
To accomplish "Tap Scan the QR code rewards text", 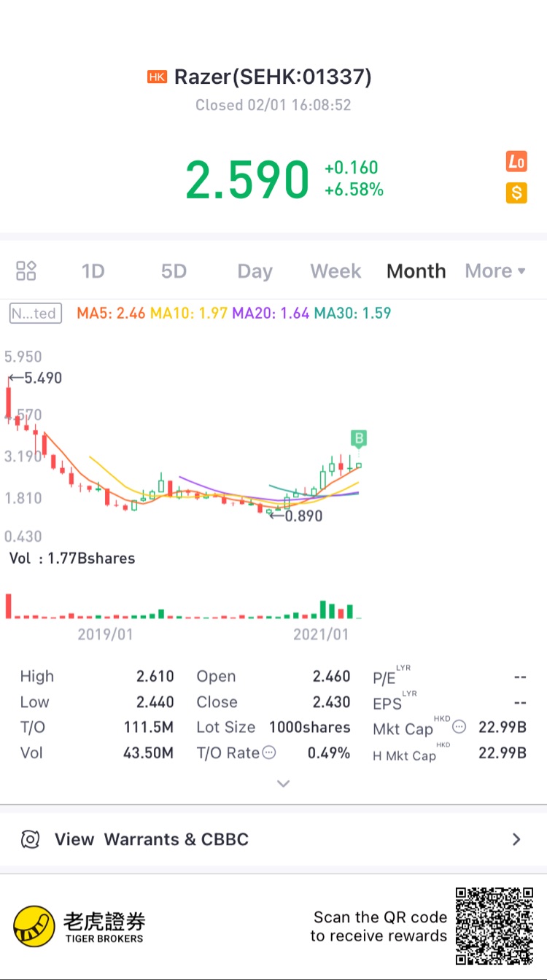I will [x=379, y=926].
